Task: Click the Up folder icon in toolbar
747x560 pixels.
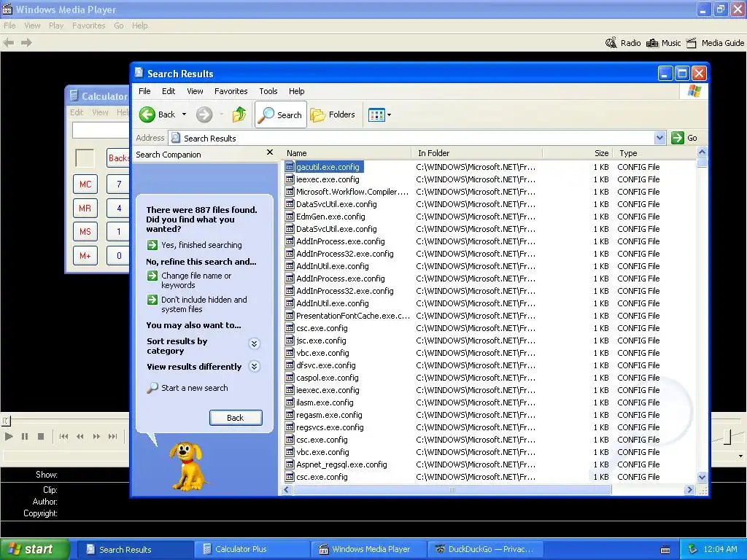Action: click(239, 114)
